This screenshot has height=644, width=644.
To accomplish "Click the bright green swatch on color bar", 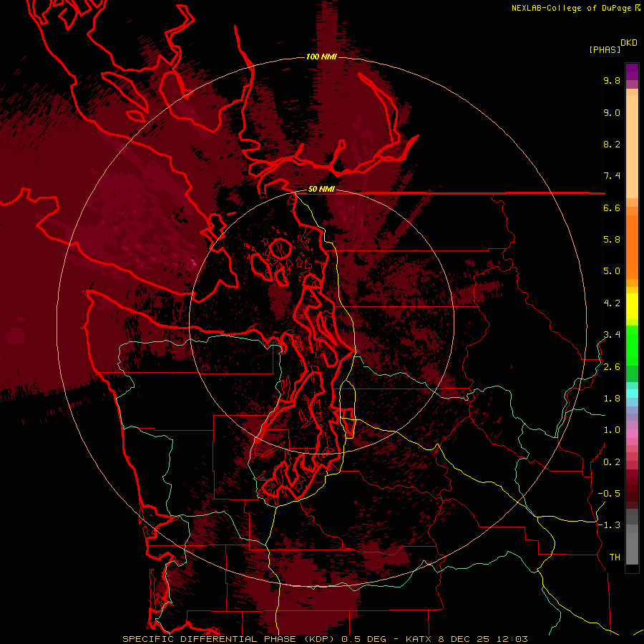I will [x=632, y=345].
